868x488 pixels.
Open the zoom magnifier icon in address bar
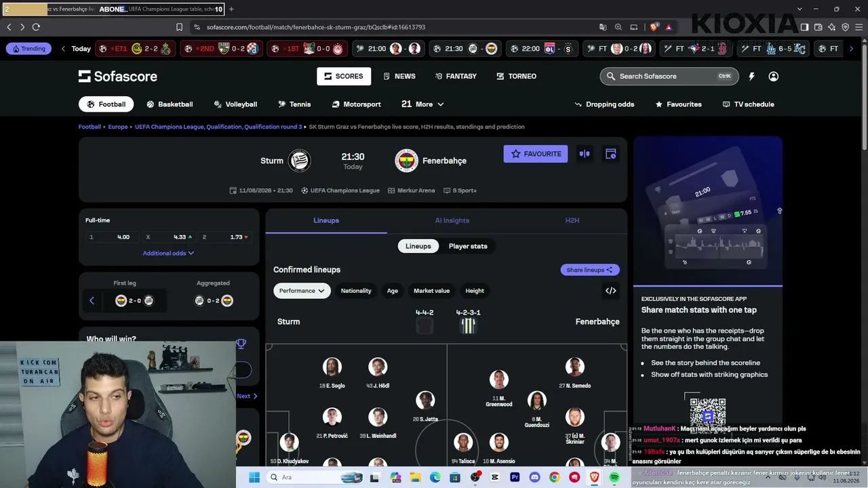[x=618, y=27]
